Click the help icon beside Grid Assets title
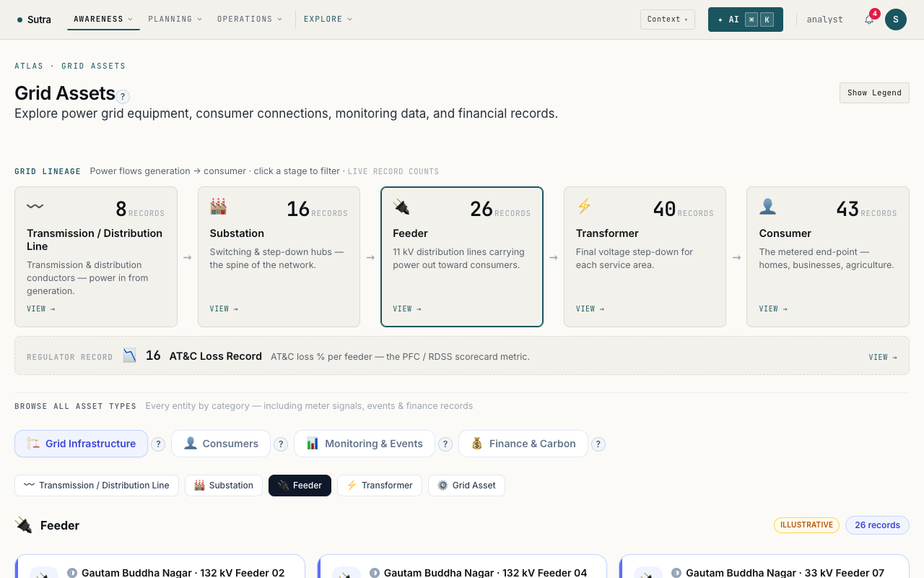924x578 pixels. 123,96
